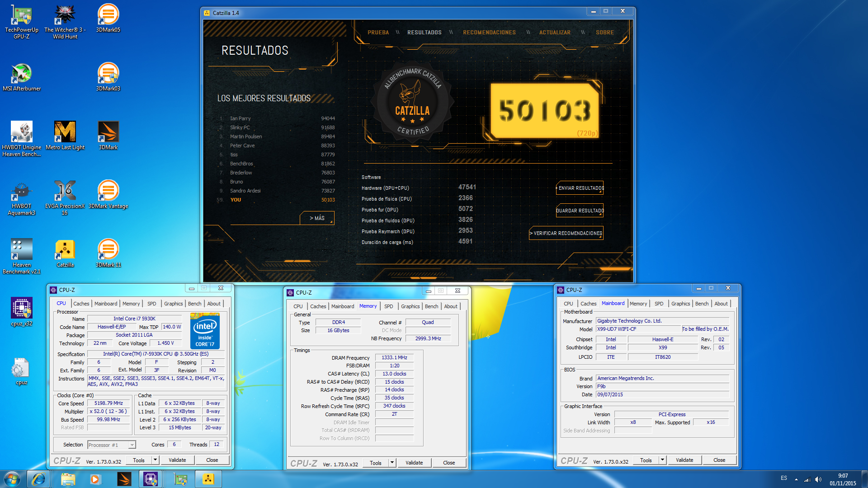Open Catzilla desktop shortcut icon
The height and width of the screenshot is (488, 868).
point(65,253)
